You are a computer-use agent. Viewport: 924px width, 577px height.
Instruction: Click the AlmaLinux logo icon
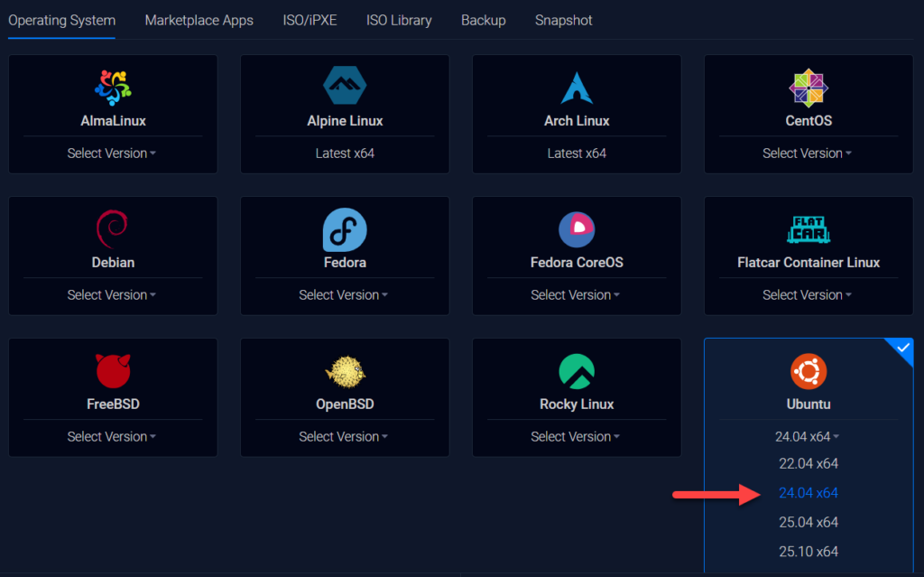(x=113, y=88)
